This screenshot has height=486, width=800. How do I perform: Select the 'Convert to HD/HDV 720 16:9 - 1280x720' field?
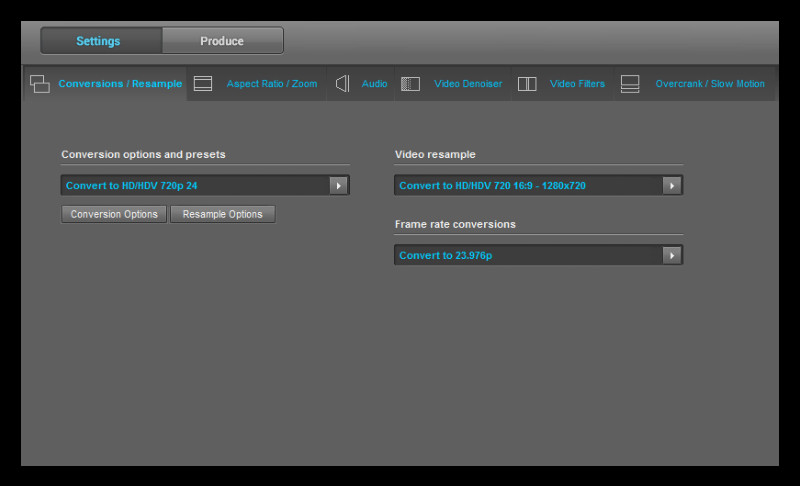[538, 186]
